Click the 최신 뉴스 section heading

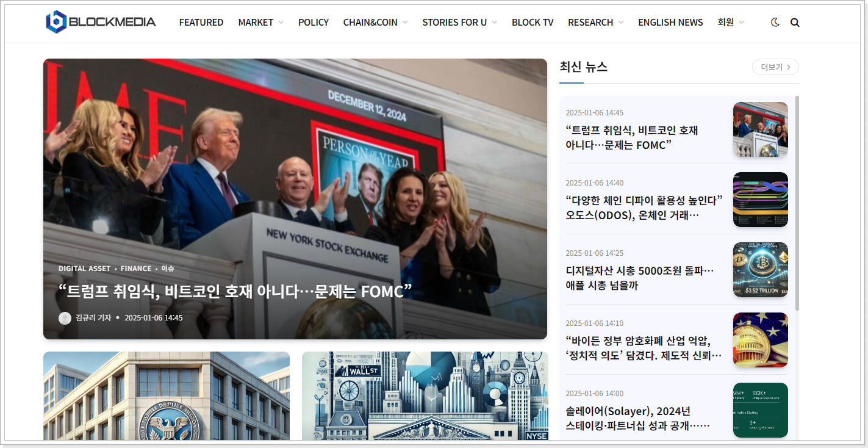coord(584,67)
